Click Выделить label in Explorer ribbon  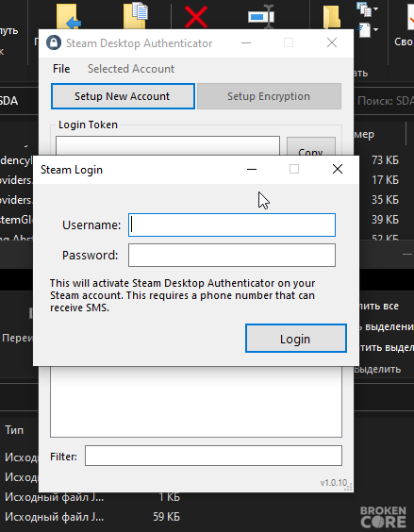click(x=377, y=369)
